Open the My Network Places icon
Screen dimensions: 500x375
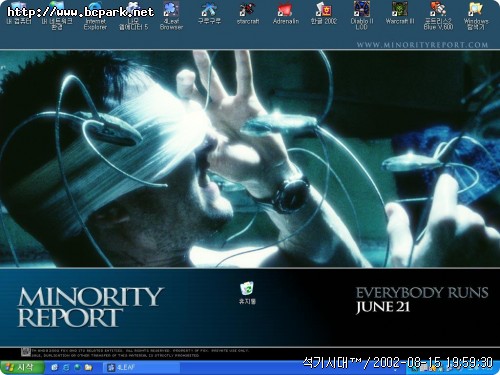(57, 16)
